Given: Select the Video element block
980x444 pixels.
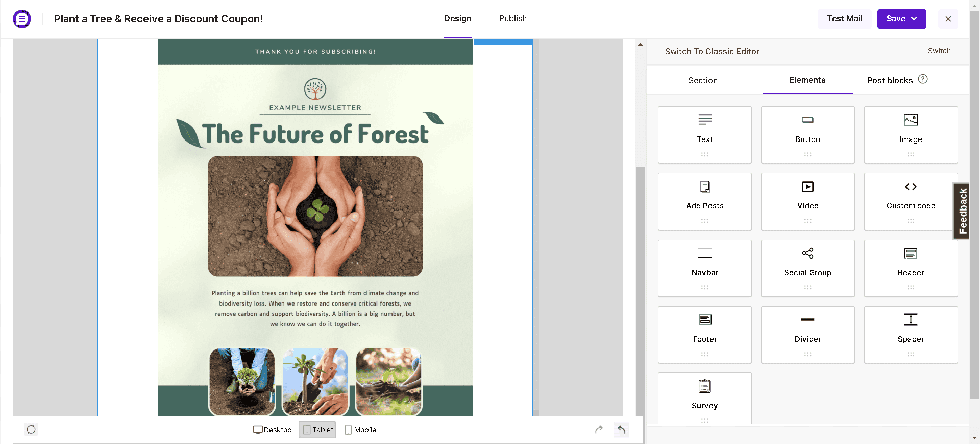Looking at the screenshot, I should point(807,201).
